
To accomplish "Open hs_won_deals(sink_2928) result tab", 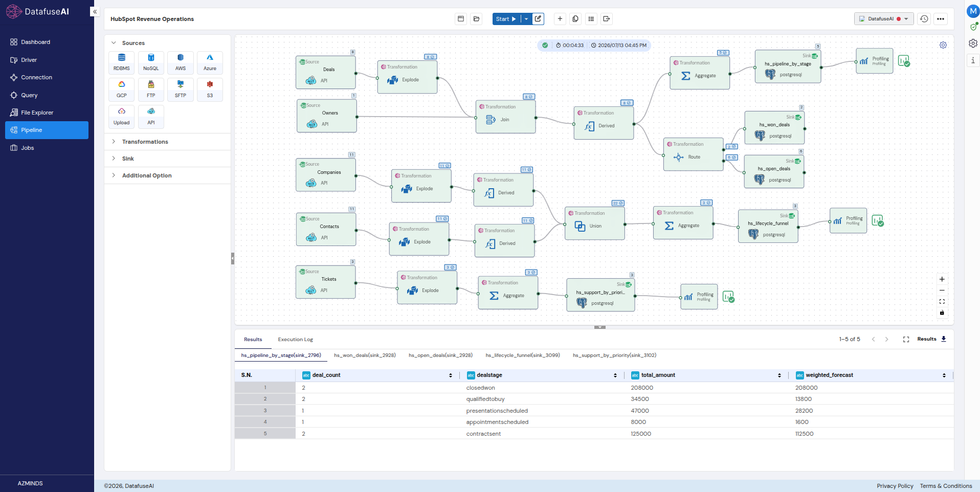I will coord(365,355).
